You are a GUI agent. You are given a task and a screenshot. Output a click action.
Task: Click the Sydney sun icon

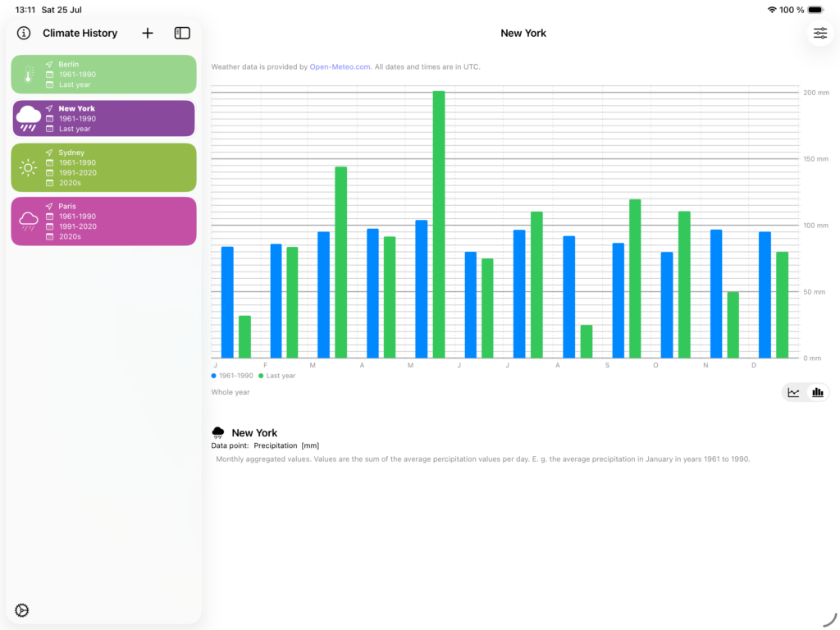[29, 167]
